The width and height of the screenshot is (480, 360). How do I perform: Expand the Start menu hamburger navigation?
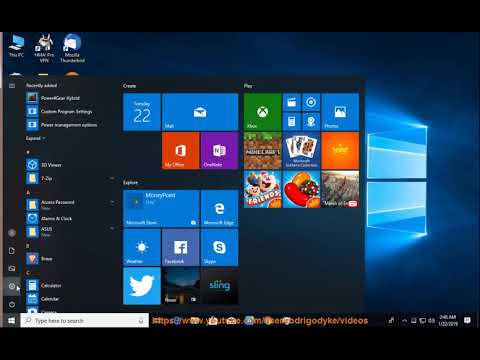(x=12, y=86)
